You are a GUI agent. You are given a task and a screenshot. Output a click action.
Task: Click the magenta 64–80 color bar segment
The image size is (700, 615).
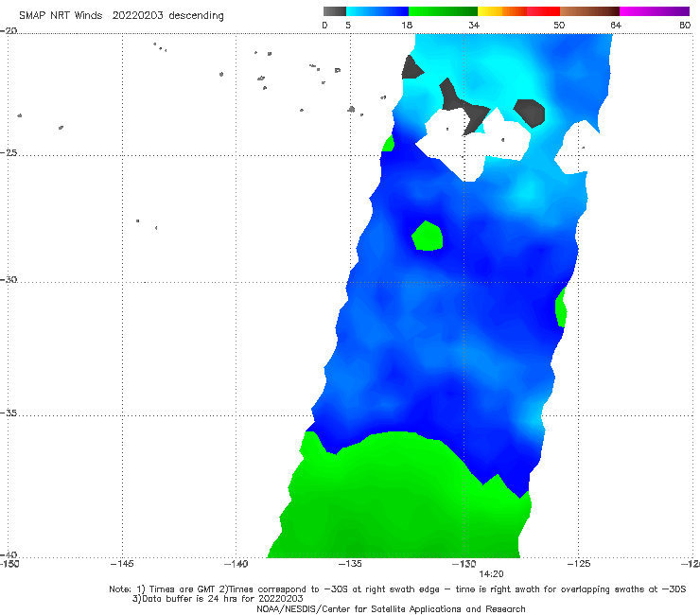[655, 11]
